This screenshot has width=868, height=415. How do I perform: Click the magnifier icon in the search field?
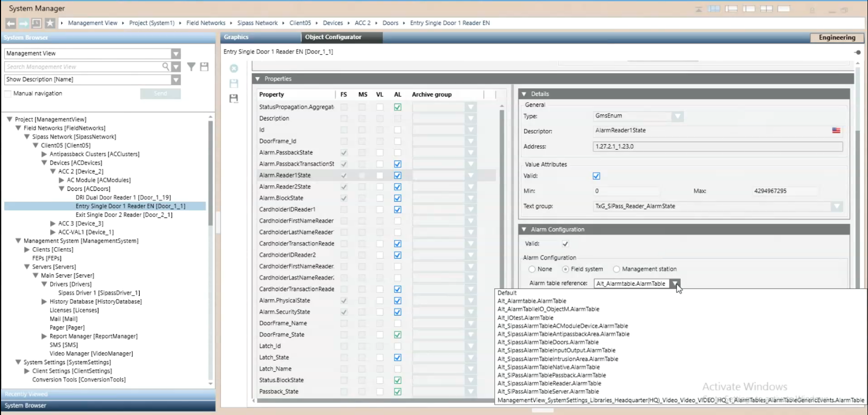[165, 67]
